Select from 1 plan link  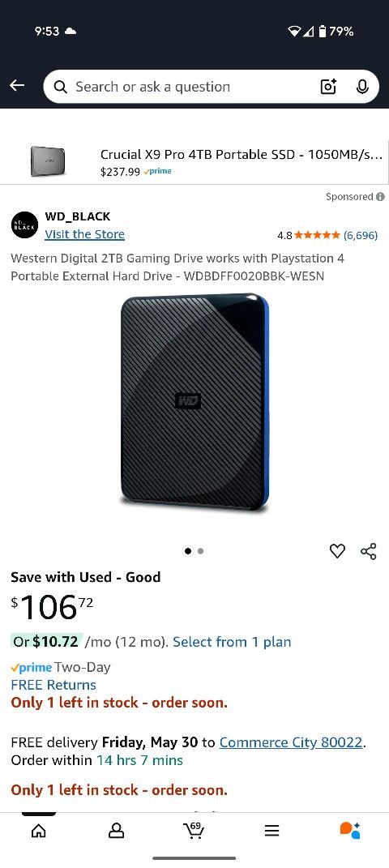point(232,642)
